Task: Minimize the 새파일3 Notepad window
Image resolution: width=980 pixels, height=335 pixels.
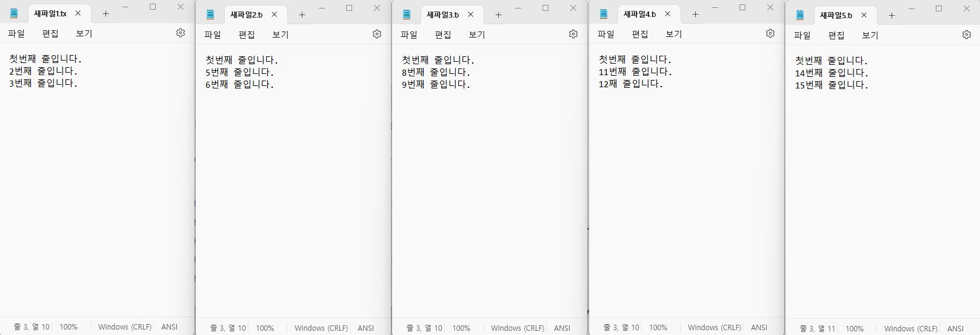Action: 518,8
